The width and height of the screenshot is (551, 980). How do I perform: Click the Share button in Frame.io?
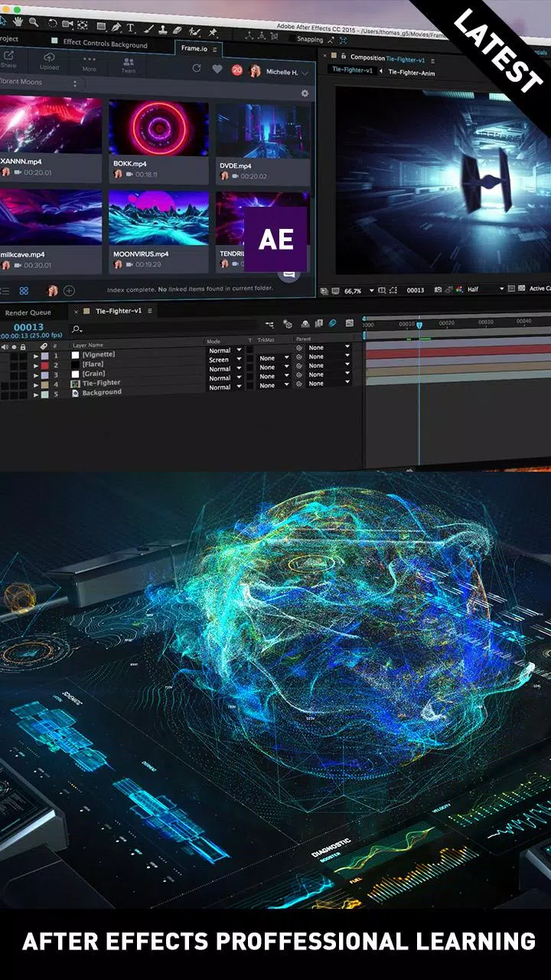(8, 60)
